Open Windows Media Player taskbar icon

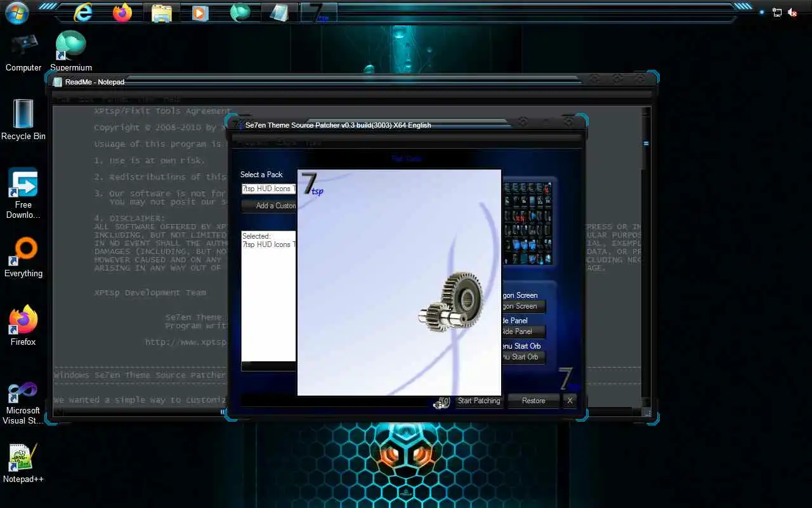click(x=200, y=12)
